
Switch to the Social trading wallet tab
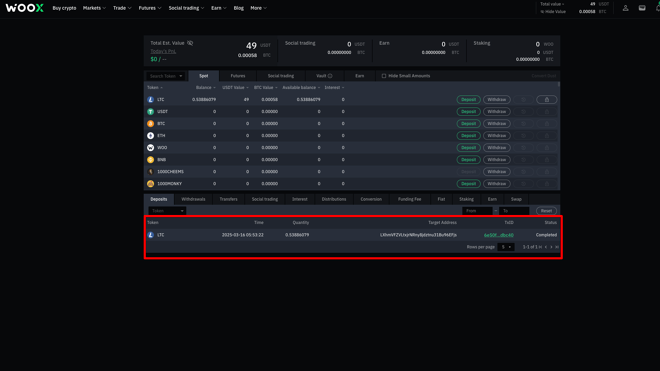pos(281,76)
